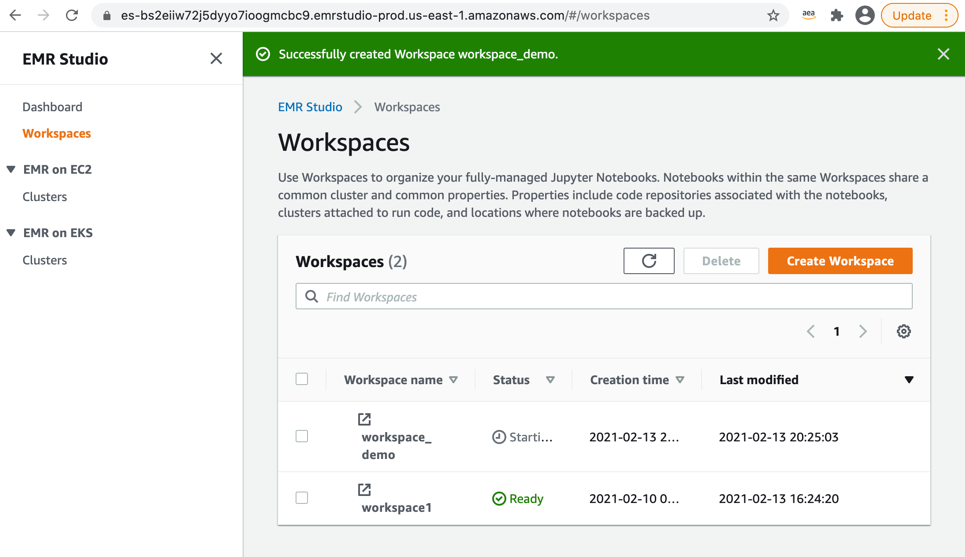965x557 pixels.
Task: Open the browser profile avatar icon
Action: pos(865,15)
